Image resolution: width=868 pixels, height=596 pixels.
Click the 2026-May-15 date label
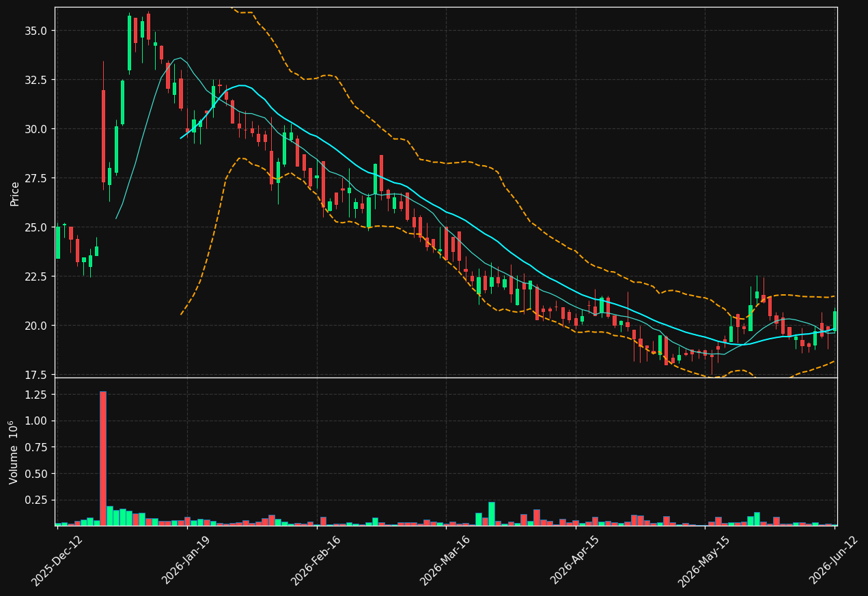coord(705,560)
